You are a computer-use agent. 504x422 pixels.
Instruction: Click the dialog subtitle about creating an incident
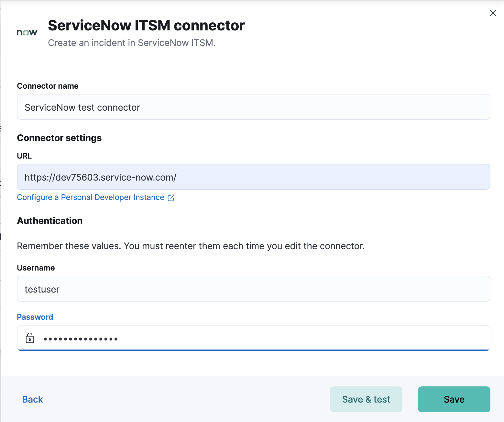click(x=132, y=42)
